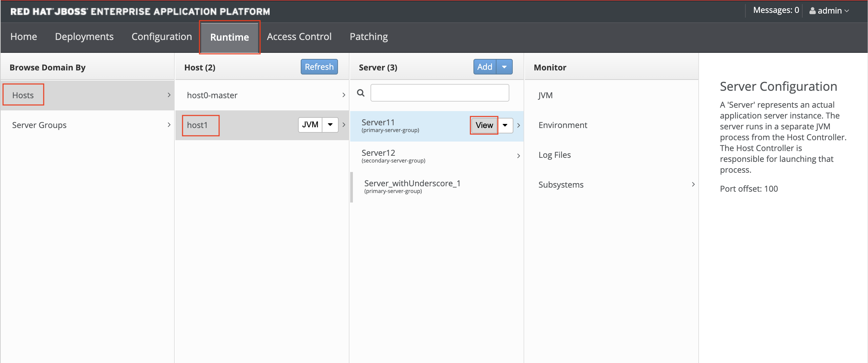The image size is (868, 363).
Task: Go to the Home tab
Action: (x=24, y=37)
